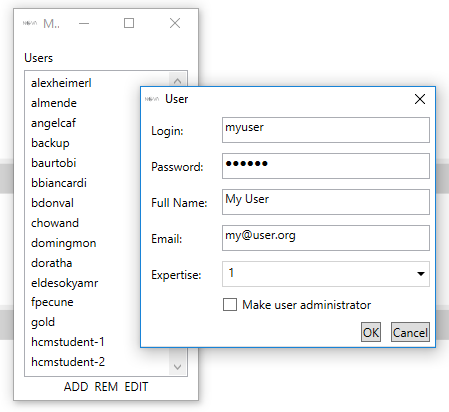449x412 pixels.
Task: Select user doratha in the list
Action: click(x=51, y=263)
